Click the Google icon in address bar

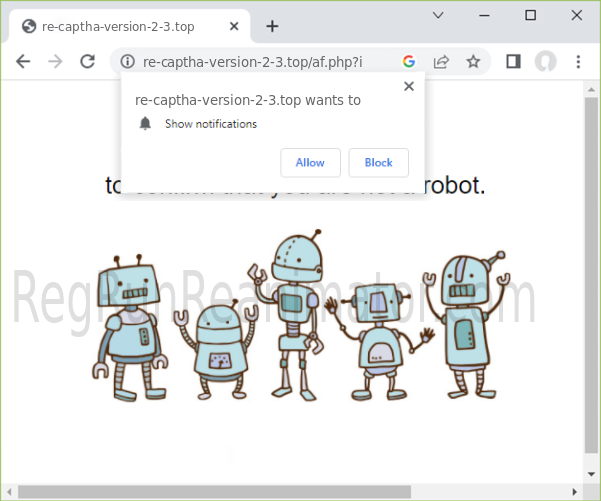tap(409, 61)
